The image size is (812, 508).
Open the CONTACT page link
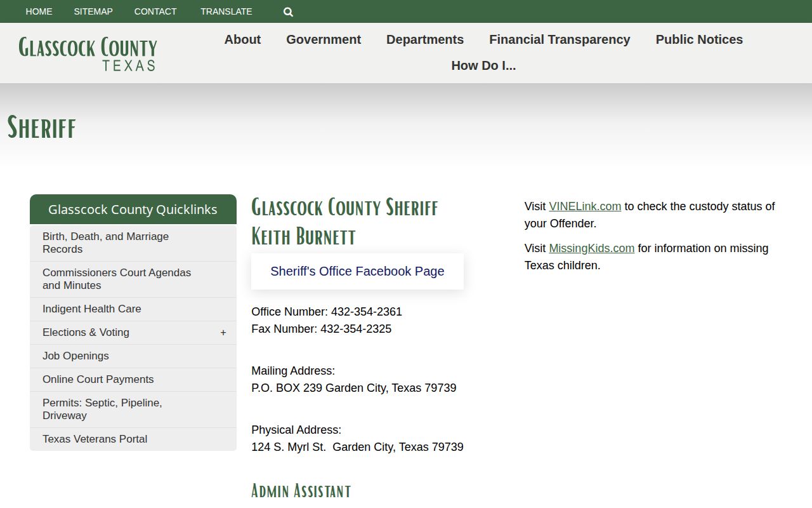click(155, 11)
